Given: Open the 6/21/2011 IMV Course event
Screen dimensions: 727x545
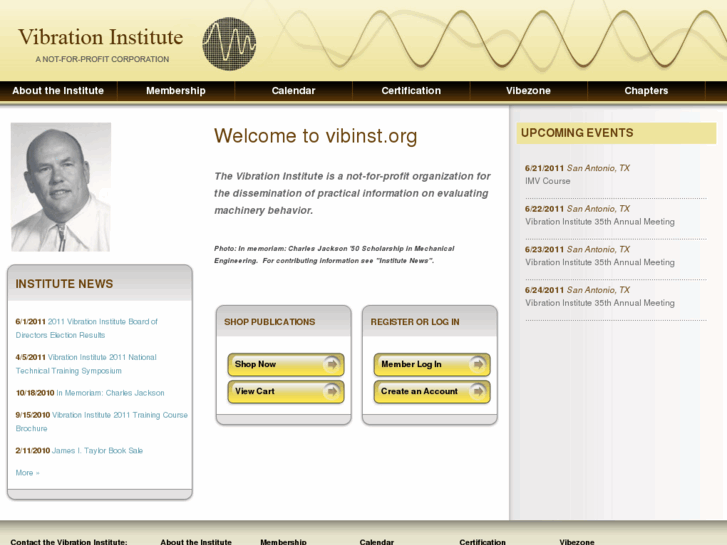Looking at the screenshot, I should point(577,174).
